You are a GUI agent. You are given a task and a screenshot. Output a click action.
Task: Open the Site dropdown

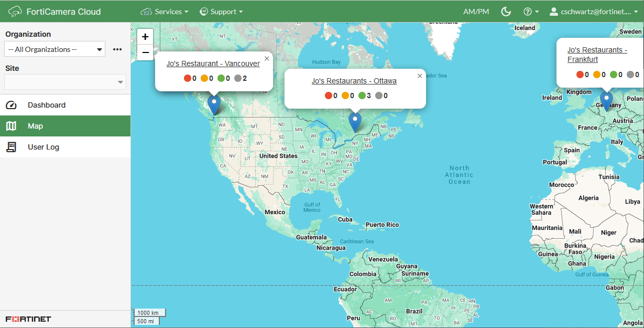point(65,82)
